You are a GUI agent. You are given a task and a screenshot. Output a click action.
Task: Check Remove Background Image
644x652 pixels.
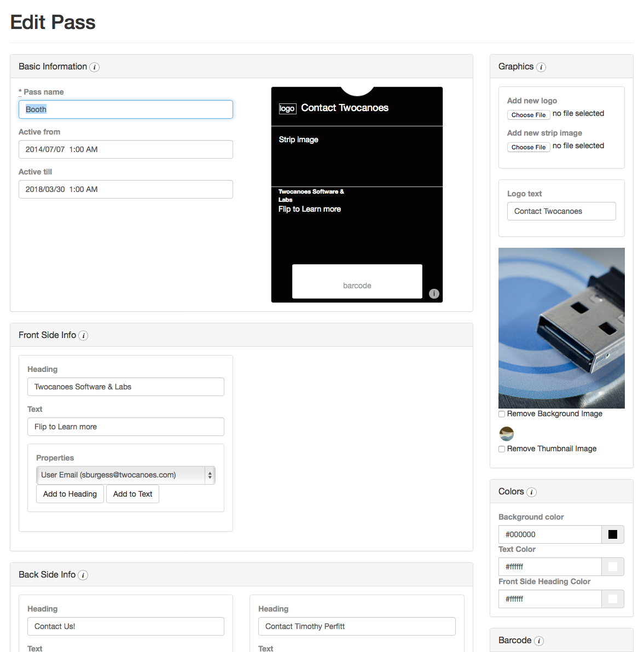(502, 414)
